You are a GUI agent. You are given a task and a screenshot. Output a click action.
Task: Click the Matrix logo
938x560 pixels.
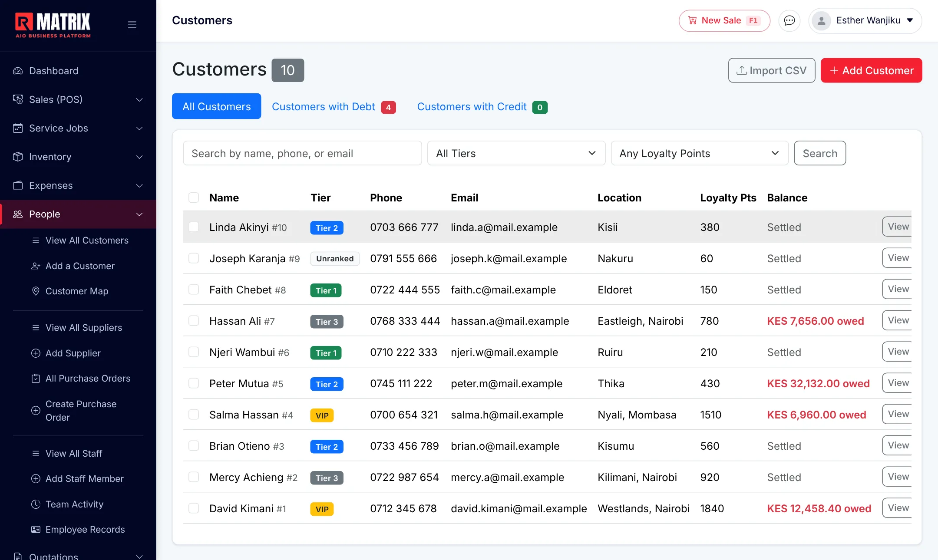pyautogui.click(x=53, y=25)
